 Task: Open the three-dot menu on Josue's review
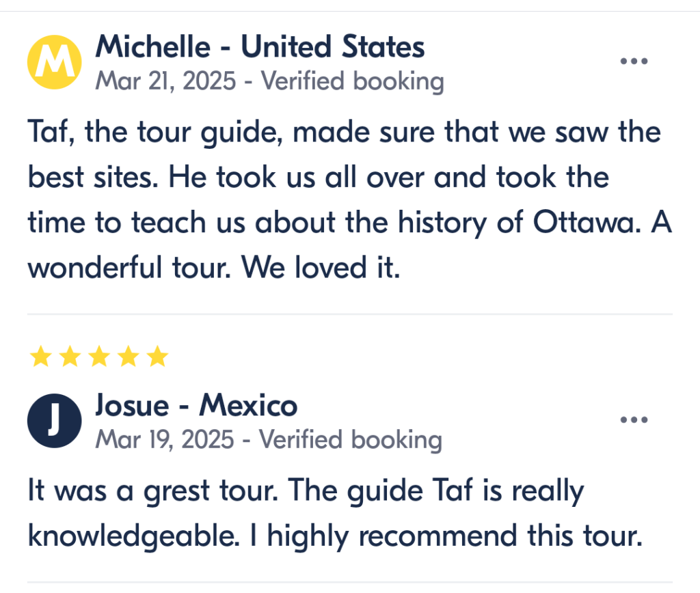click(x=634, y=419)
